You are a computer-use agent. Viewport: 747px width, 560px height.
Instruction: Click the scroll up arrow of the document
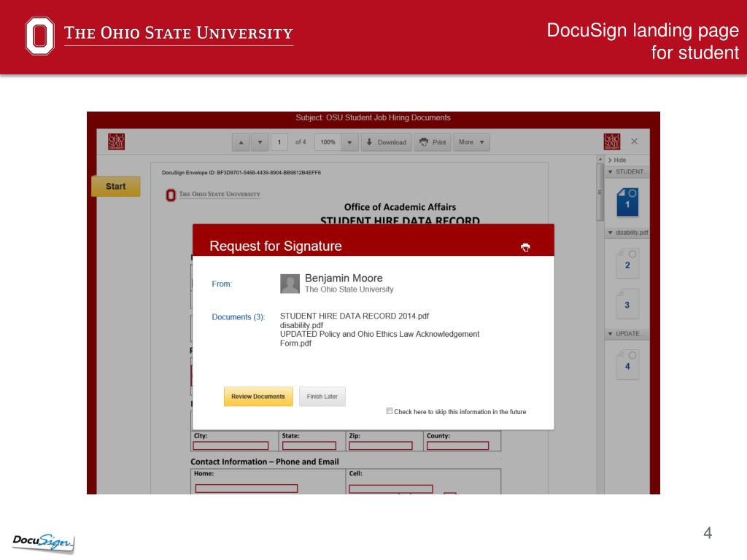(x=600, y=160)
